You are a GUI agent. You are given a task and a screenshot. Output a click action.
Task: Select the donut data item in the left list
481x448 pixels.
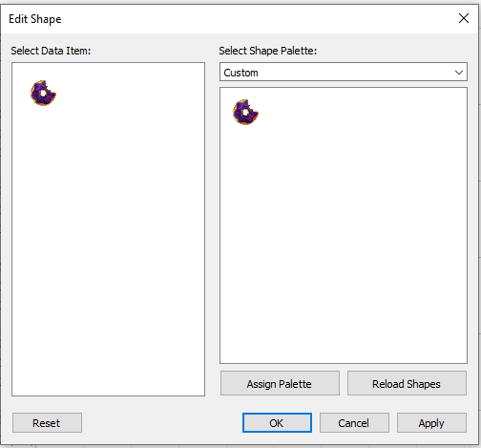click(x=43, y=93)
